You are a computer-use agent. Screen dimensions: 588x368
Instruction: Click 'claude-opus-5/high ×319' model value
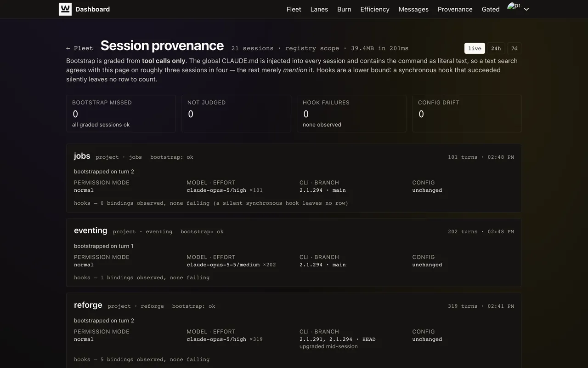[x=225, y=339]
